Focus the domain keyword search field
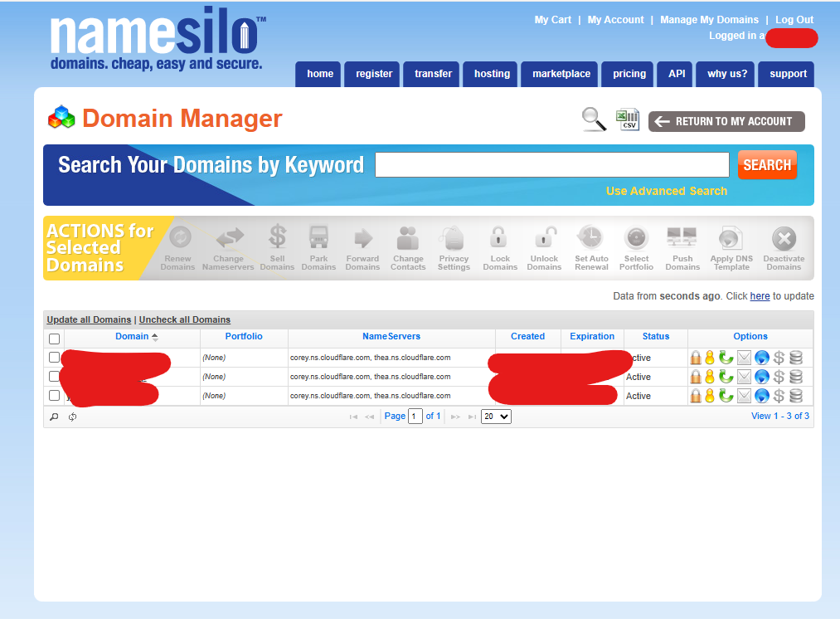840x619 pixels. click(551, 165)
